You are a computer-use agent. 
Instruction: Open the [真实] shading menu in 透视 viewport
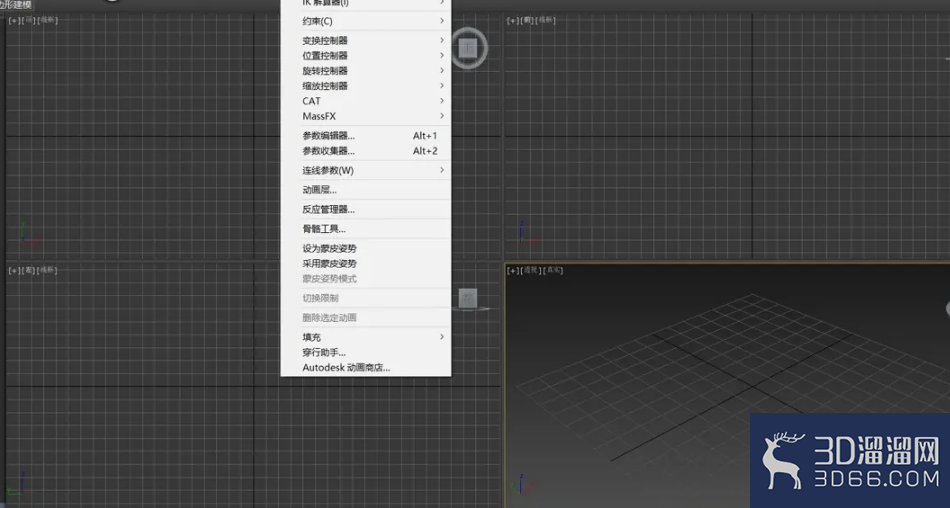click(x=553, y=270)
